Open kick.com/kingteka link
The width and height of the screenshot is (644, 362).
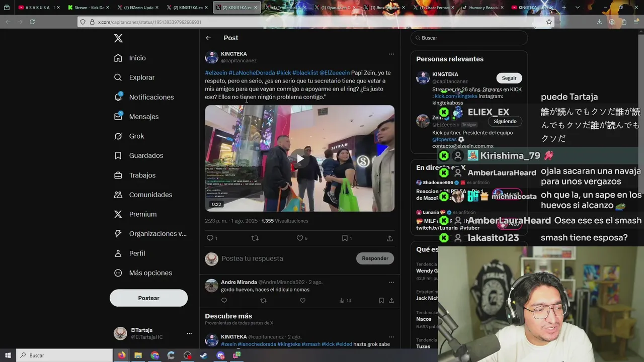[x=456, y=96]
